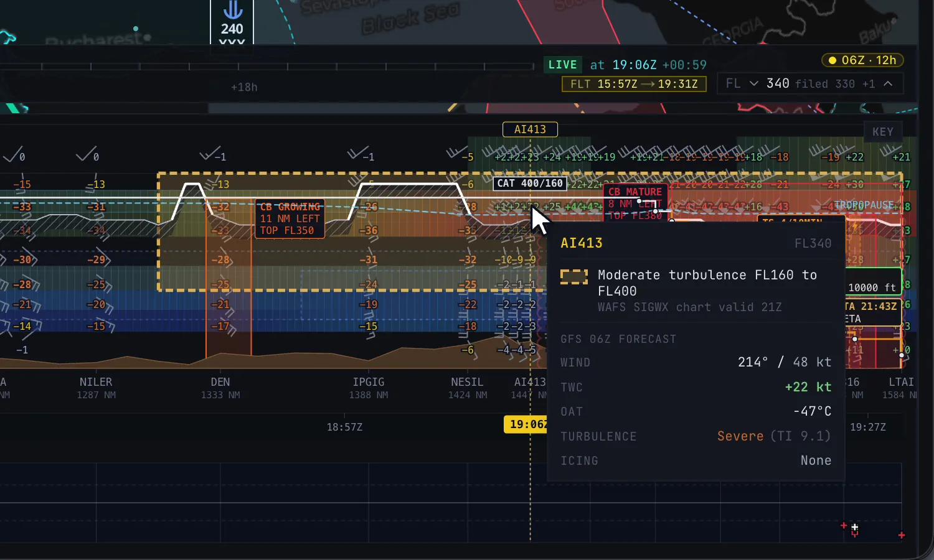Click the FL340 label in the tooltip
This screenshot has height=560, width=934.
pyautogui.click(x=813, y=243)
